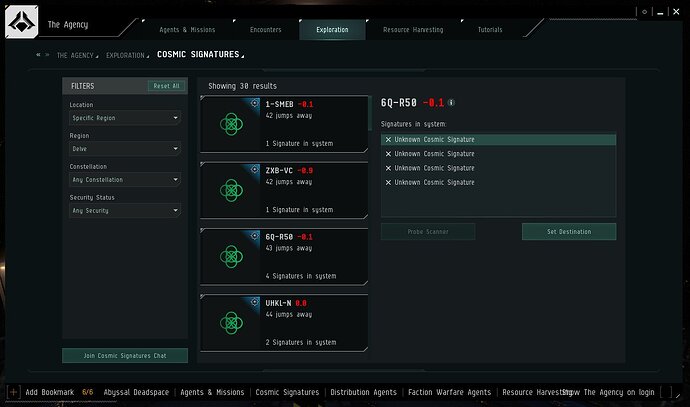Open Agents & Missions bookmark in bottom bar
Image resolution: width=690 pixels, height=407 pixels.
212,392
